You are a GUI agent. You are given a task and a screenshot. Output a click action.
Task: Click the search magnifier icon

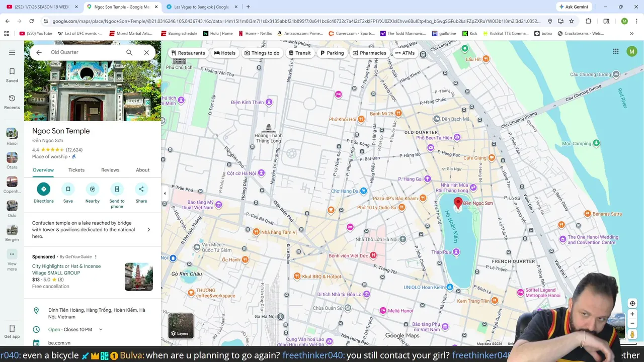coord(129,52)
